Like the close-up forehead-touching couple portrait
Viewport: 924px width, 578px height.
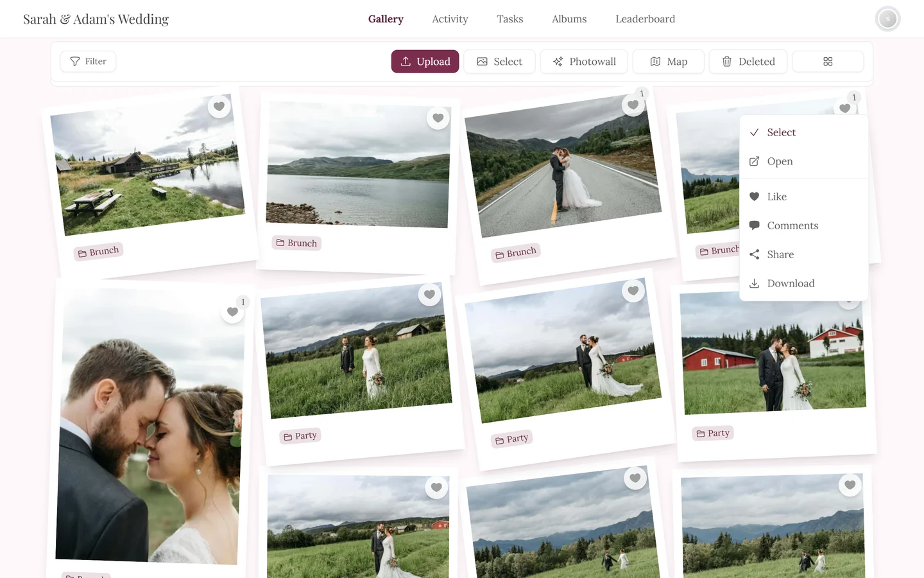point(232,312)
